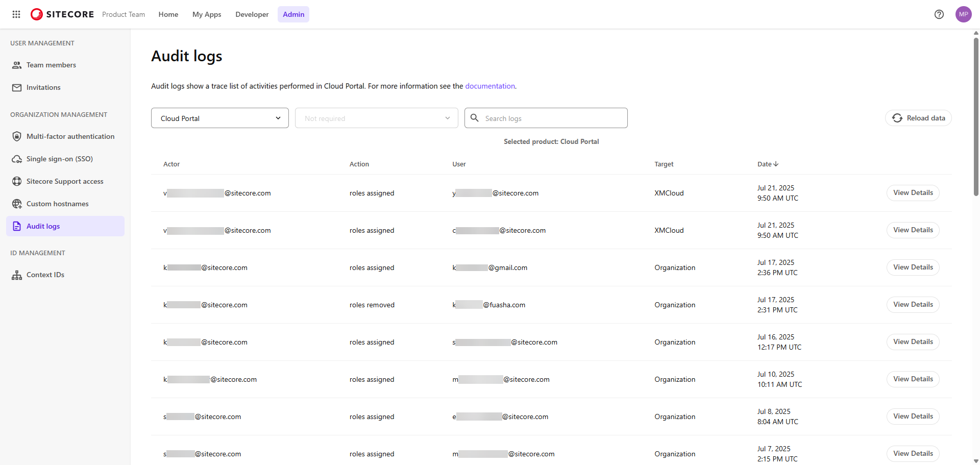View Details for Jul 7 2:15 PM entry
Viewport: 980px width, 465px height.
click(913, 454)
